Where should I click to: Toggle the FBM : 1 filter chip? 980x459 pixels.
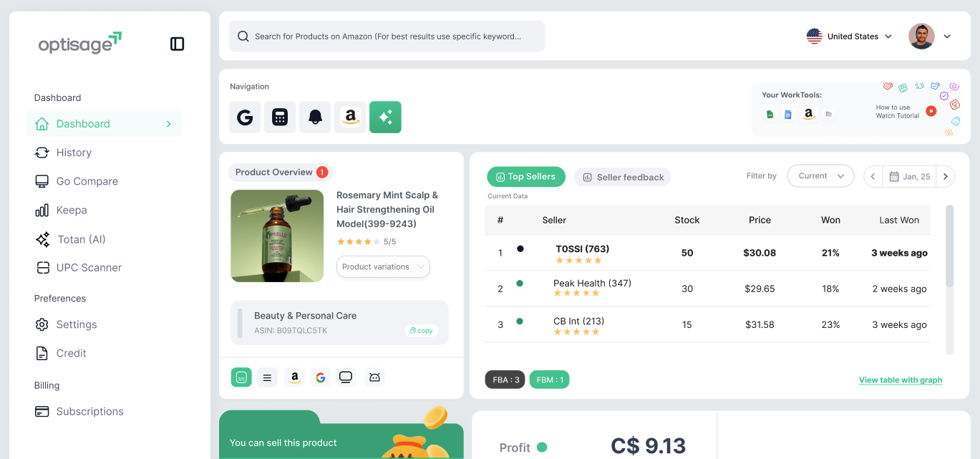[x=550, y=380]
